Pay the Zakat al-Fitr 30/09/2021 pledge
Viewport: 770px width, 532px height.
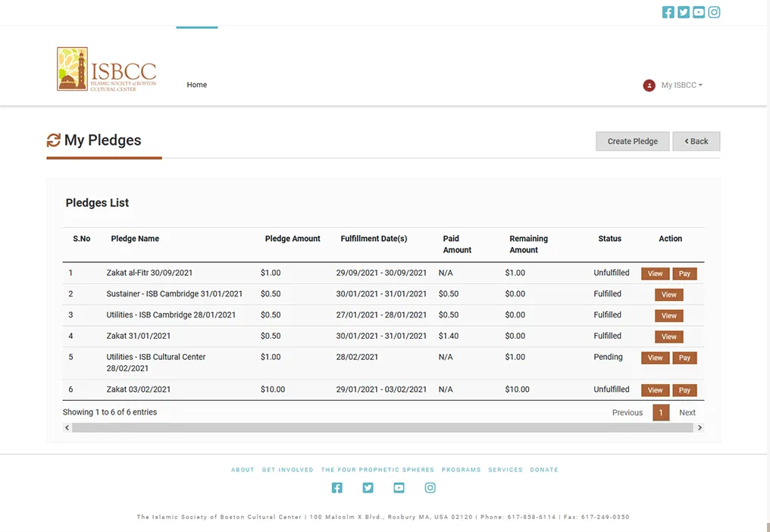pyautogui.click(x=684, y=274)
